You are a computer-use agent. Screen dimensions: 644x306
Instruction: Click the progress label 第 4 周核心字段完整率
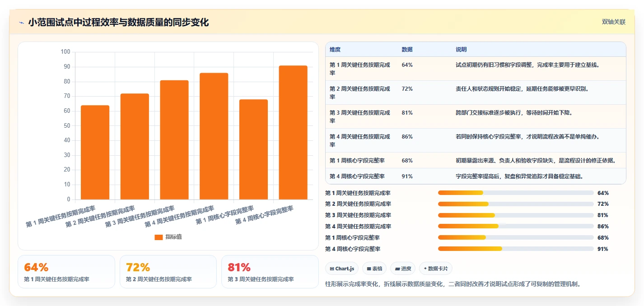click(353, 249)
